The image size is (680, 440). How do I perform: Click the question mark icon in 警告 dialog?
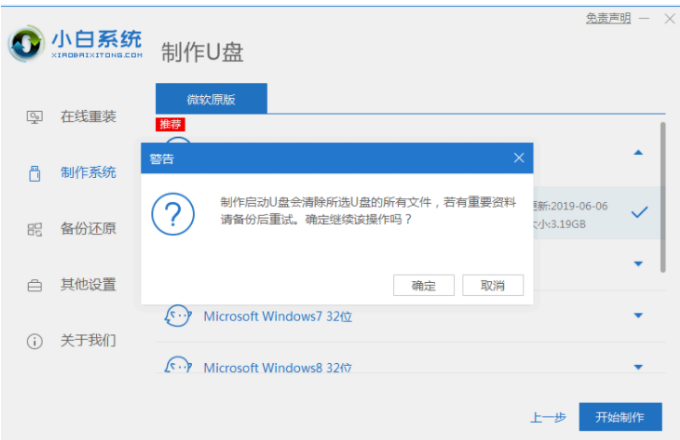pos(171,215)
